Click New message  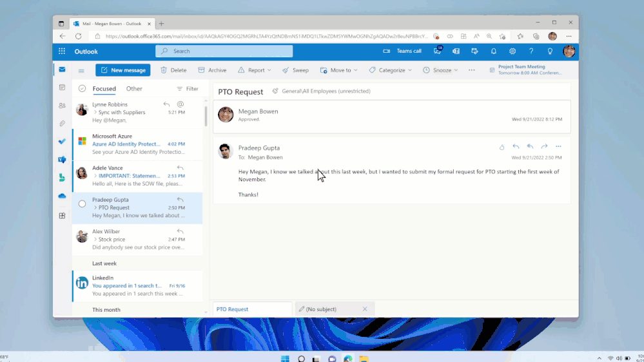(122, 70)
